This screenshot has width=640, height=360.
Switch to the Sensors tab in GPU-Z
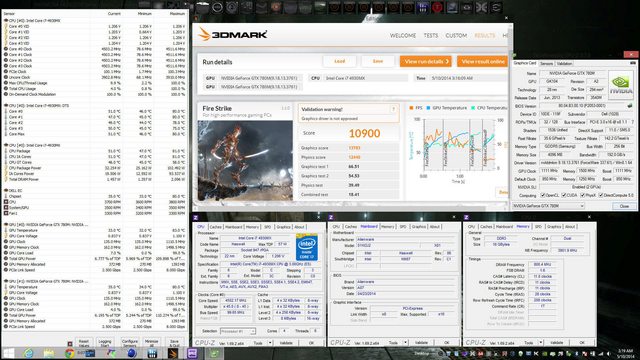[546, 63]
